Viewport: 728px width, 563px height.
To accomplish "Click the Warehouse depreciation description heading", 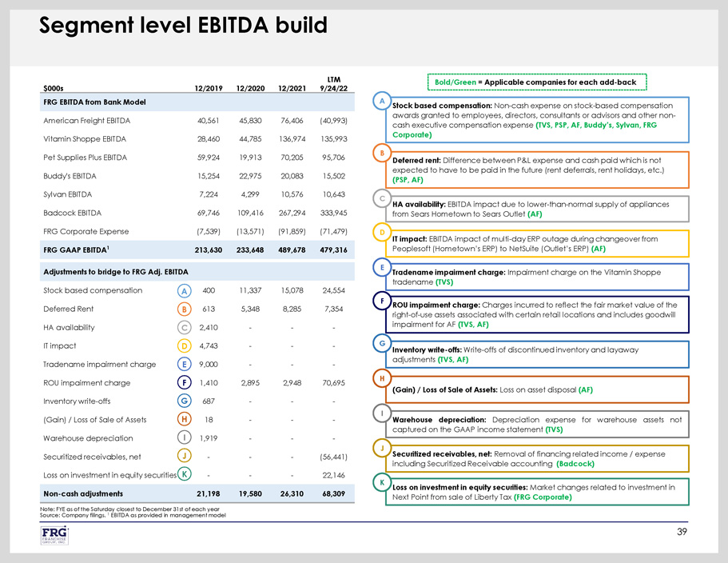I will (440, 419).
